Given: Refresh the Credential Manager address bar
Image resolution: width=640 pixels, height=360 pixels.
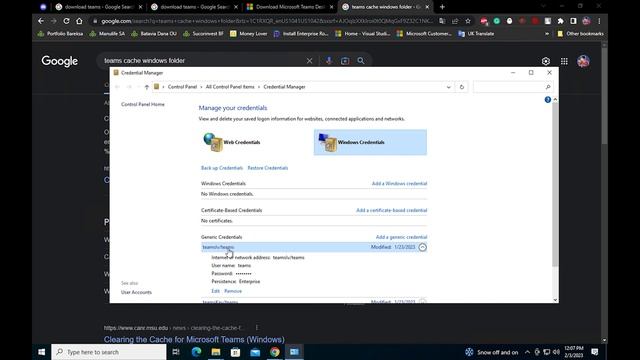Looking at the screenshot, I should point(462,87).
